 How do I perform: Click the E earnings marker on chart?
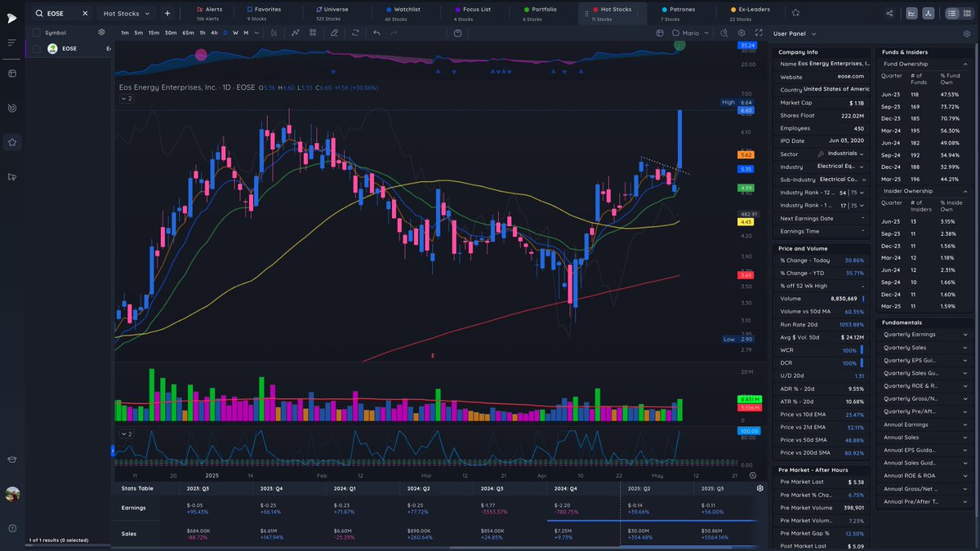tap(433, 356)
